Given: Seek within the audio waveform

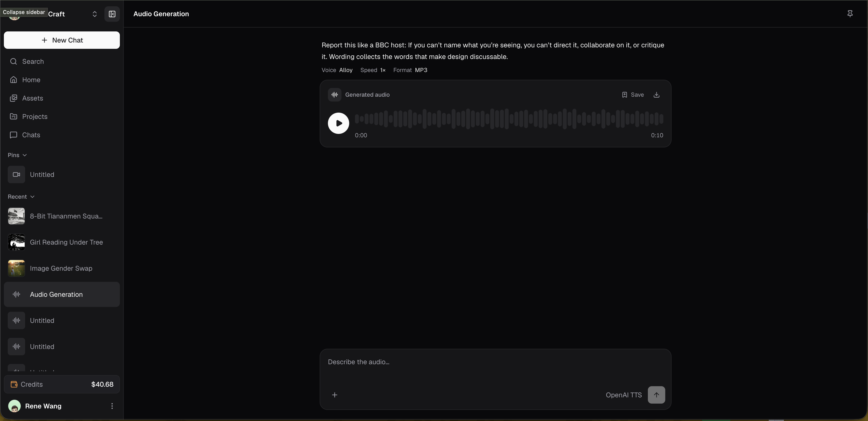Looking at the screenshot, I should pos(509,119).
